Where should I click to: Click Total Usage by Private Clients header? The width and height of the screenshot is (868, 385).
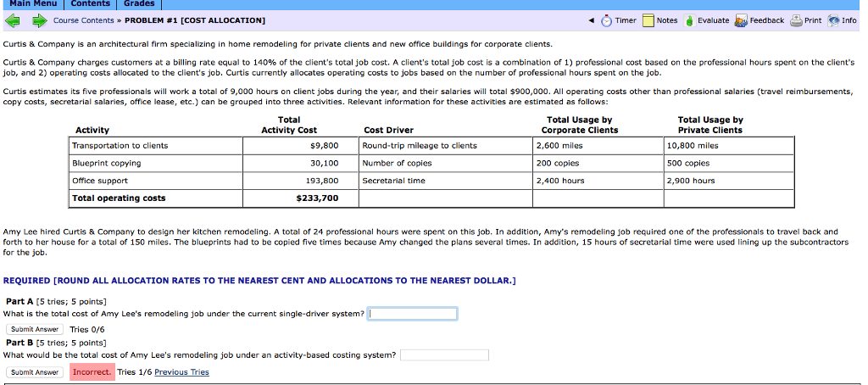[x=710, y=126]
